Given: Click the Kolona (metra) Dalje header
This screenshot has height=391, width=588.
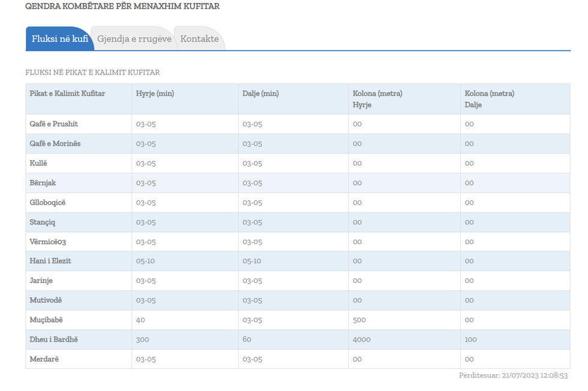Looking at the screenshot, I should pos(489,99).
